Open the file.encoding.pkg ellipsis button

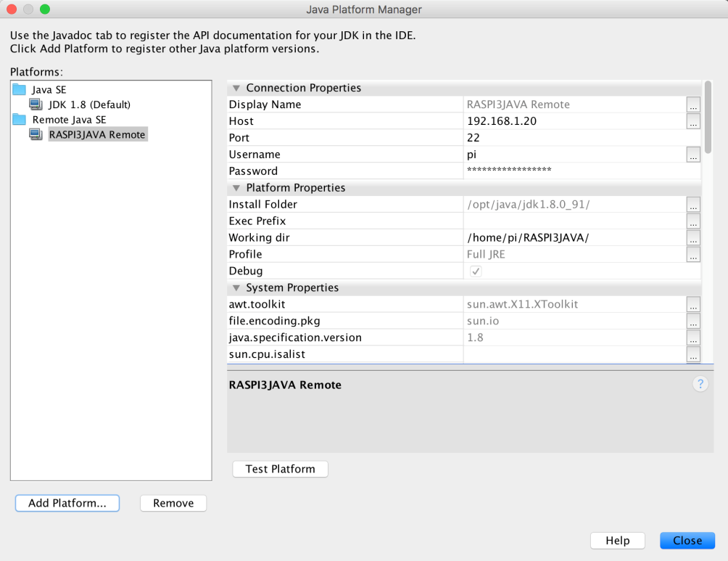pos(693,321)
